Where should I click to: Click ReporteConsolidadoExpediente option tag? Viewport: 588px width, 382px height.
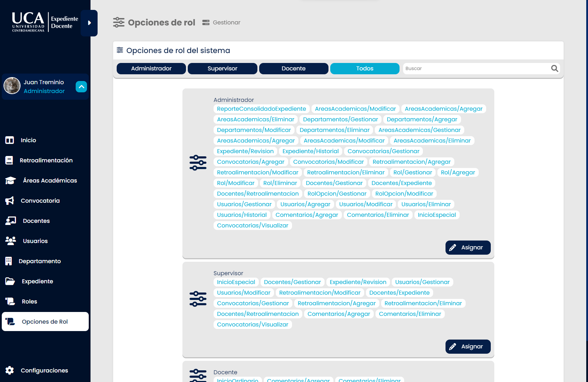(x=262, y=109)
